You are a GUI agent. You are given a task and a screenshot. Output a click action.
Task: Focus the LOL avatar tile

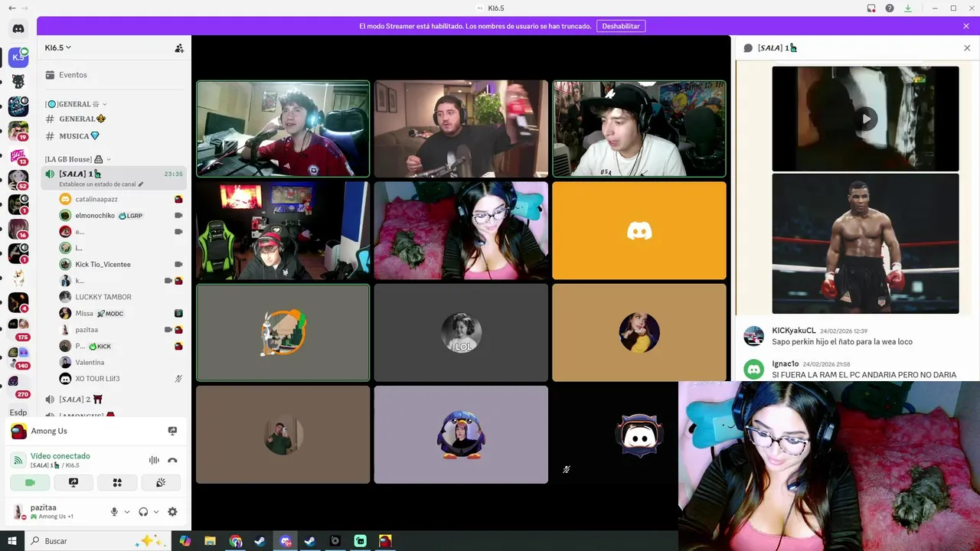461,332
